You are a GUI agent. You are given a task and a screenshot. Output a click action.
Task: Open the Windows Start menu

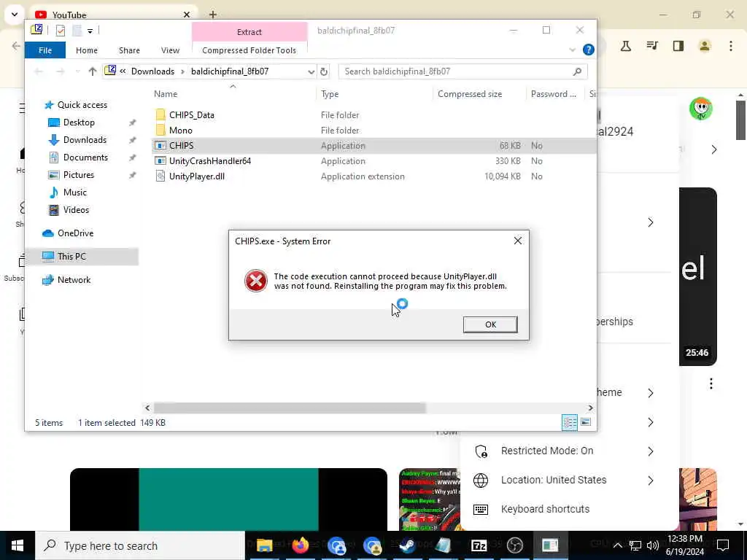click(x=18, y=545)
